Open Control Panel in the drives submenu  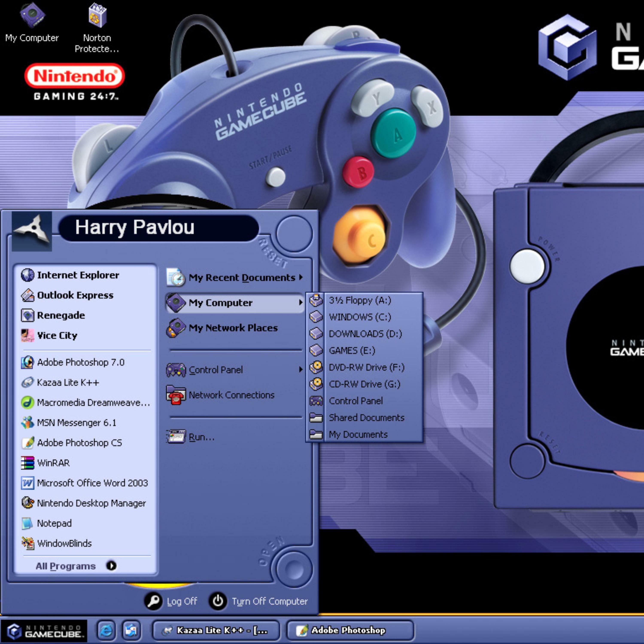pos(364,401)
